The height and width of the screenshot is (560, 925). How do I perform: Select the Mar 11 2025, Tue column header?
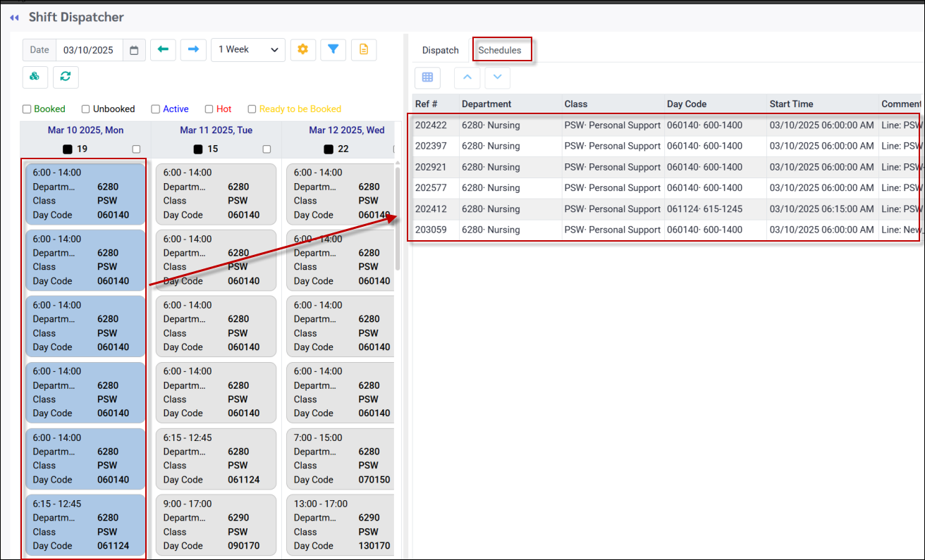[216, 130]
